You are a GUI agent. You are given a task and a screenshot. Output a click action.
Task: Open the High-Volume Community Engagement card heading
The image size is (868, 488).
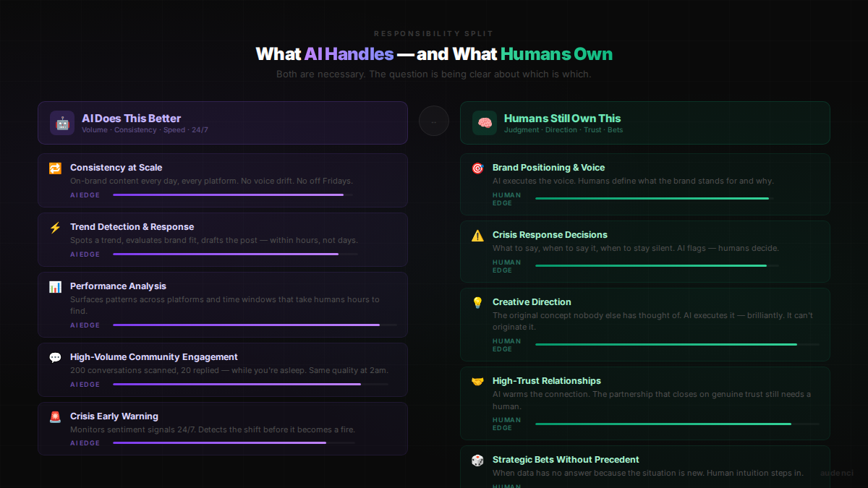(153, 357)
